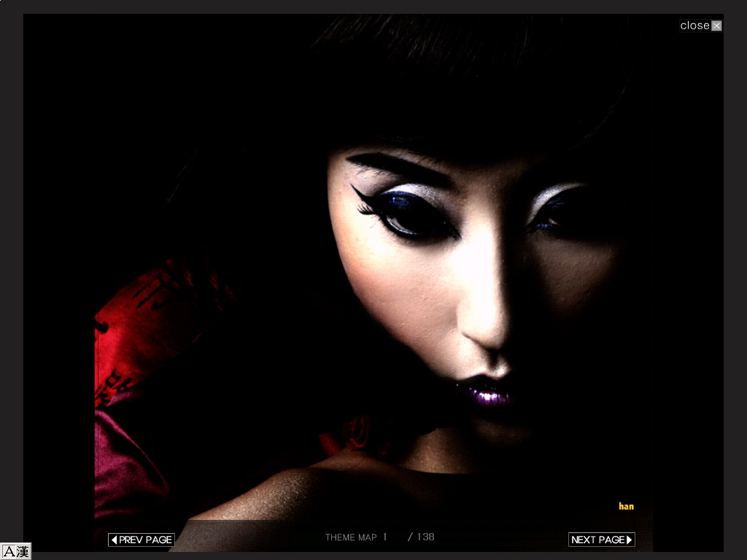Advance with the NEXT PAGE button
Viewport: 747px width, 560px height.
coord(602,540)
